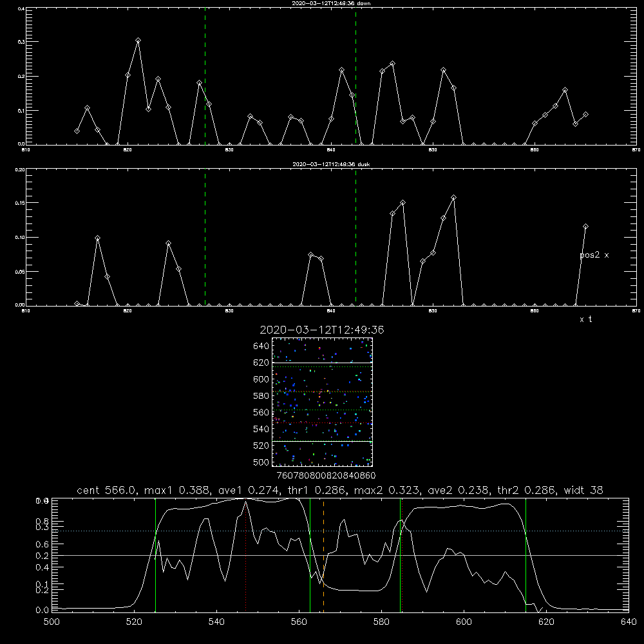
Task: Click the "ave2 0.238" value
Action: click(458, 490)
